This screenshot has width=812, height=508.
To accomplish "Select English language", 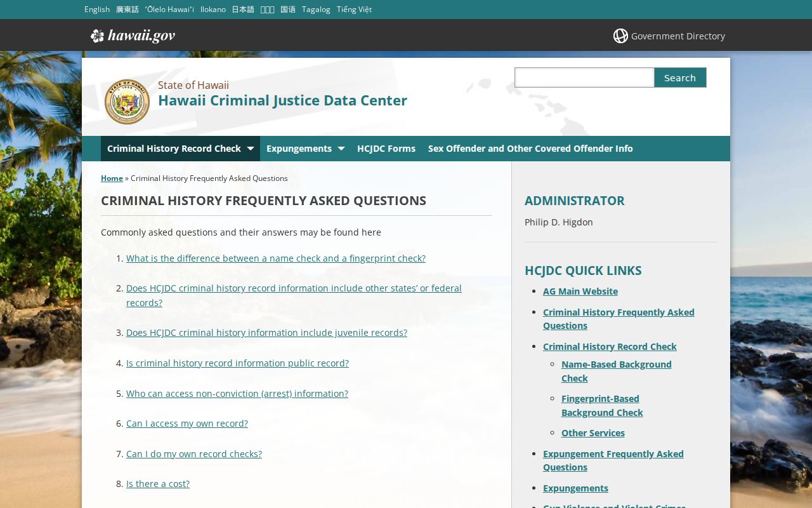I will coord(97,10).
